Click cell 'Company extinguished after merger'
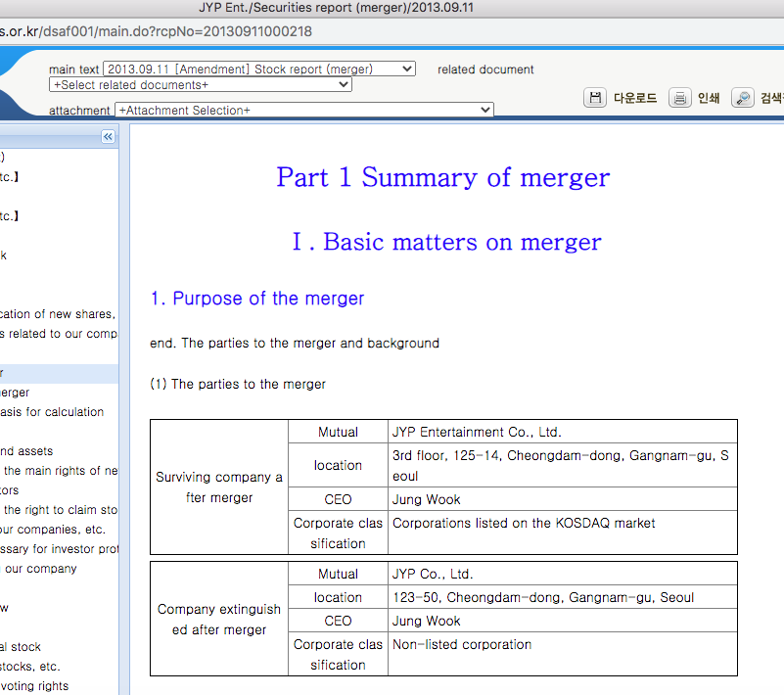The width and height of the screenshot is (784, 695). (219, 619)
